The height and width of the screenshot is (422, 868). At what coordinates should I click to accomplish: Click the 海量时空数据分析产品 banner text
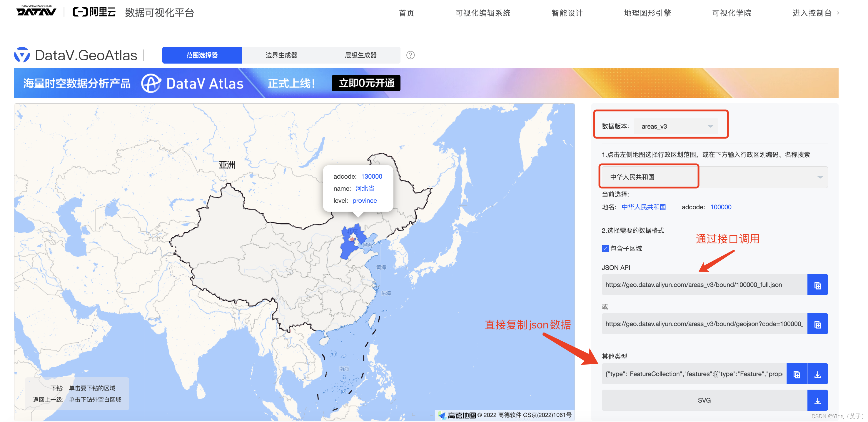(77, 83)
